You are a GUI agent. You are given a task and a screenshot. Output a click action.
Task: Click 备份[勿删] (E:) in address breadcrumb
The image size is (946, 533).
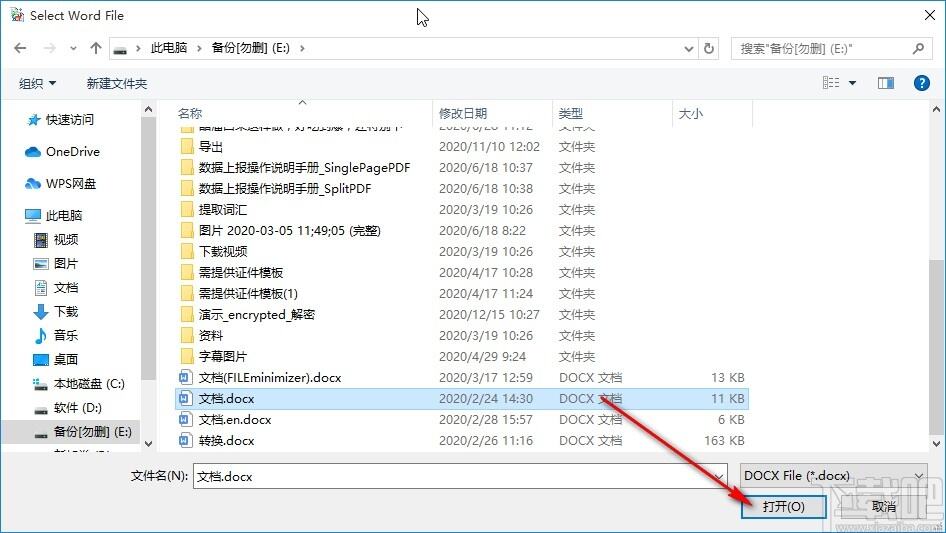click(250, 48)
